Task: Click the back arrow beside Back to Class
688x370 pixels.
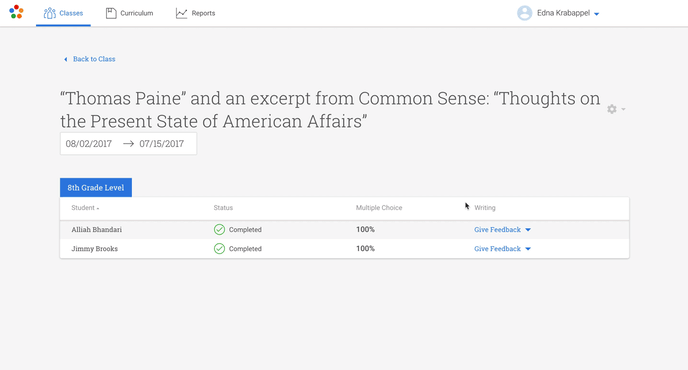Action: pos(66,59)
